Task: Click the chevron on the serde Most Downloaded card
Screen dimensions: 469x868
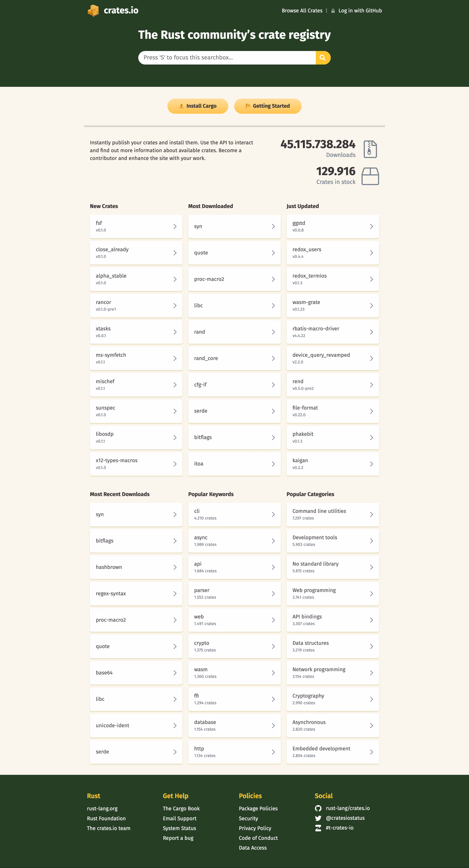Action: point(273,411)
